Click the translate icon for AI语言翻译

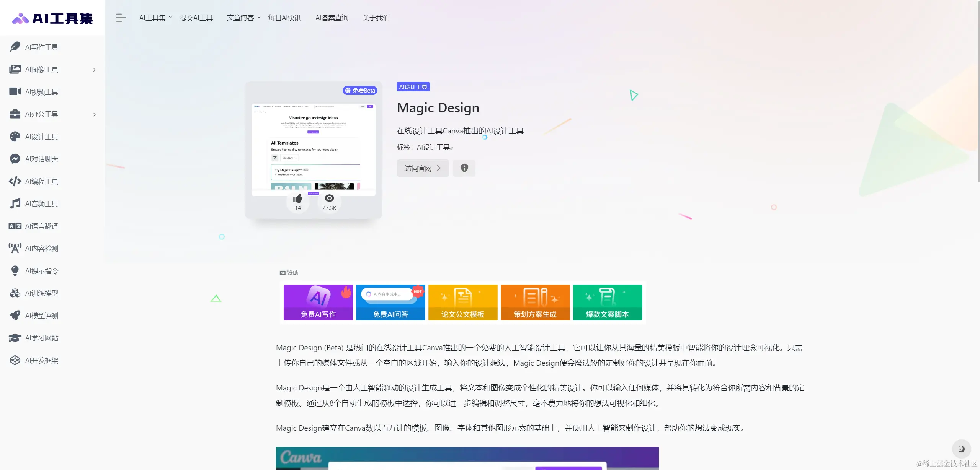pyautogui.click(x=15, y=226)
